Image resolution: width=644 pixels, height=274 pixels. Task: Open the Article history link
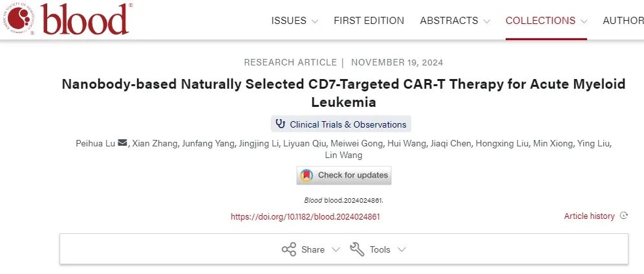(589, 216)
